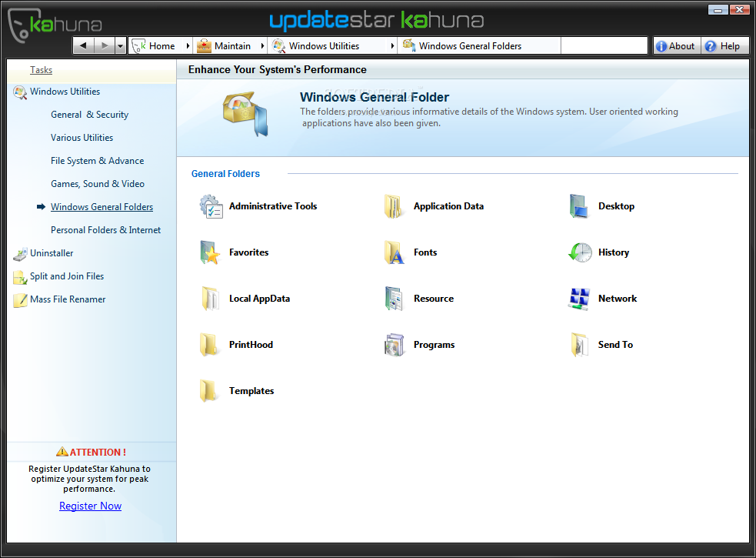The width and height of the screenshot is (756, 558).
Task: Click the Windows General Folders breadcrumb icon
Action: (409, 45)
